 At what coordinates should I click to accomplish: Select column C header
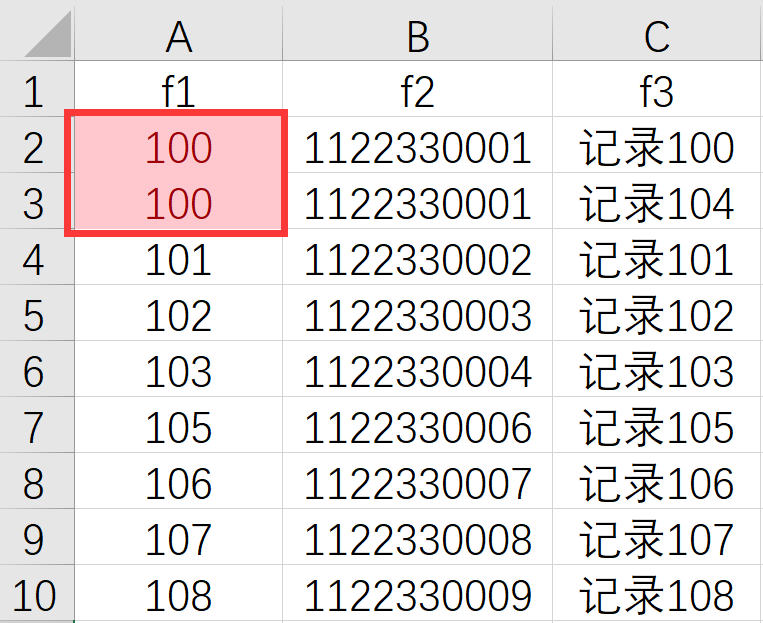657,37
